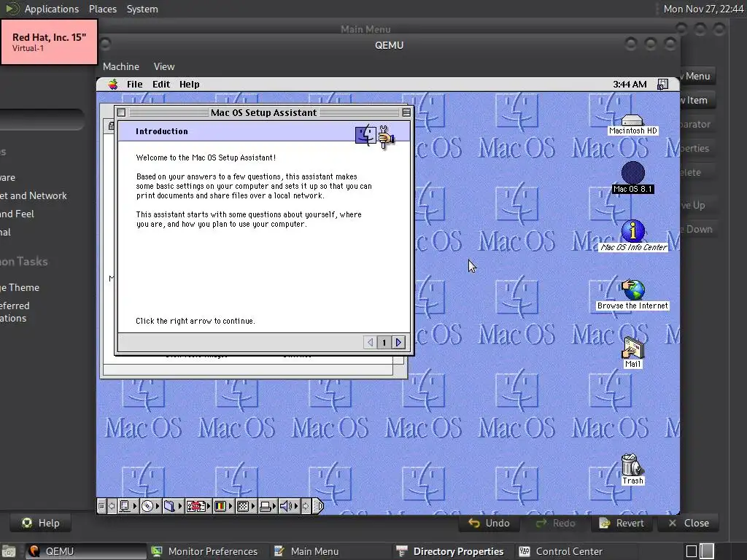Open the red network connection Control Strip module
This screenshot has height=560, width=747.
[198, 506]
